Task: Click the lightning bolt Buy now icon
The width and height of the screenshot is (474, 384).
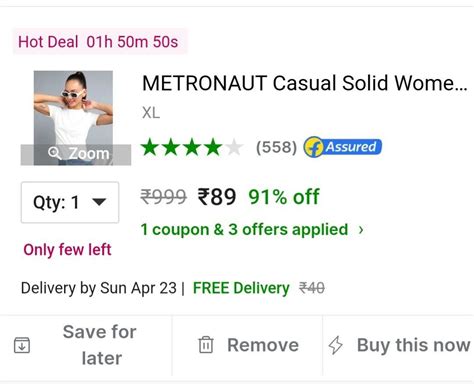Action: coord(335,345)
